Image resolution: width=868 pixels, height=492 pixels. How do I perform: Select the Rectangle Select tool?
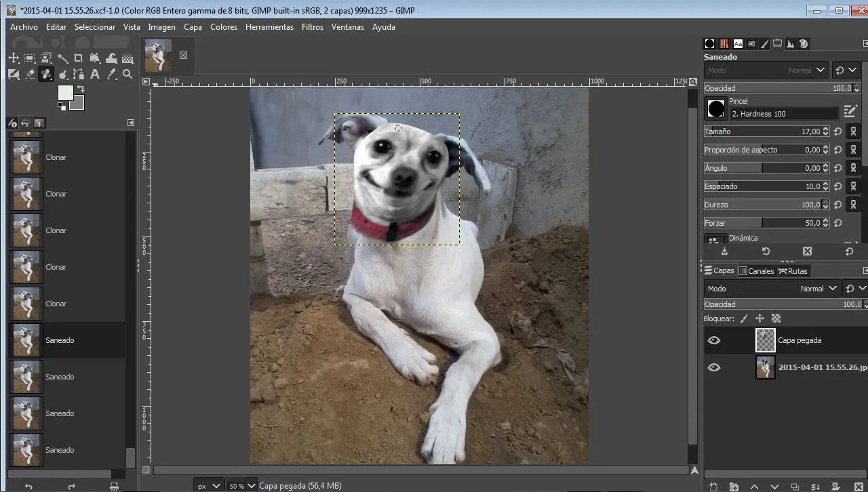(x=30, y=58)
